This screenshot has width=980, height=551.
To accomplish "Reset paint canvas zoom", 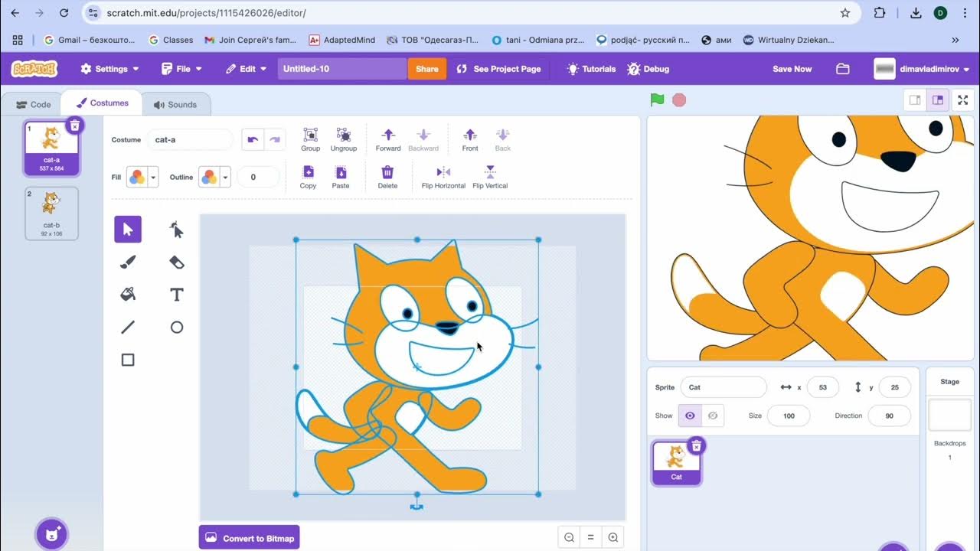I will (x=591, y=538).
